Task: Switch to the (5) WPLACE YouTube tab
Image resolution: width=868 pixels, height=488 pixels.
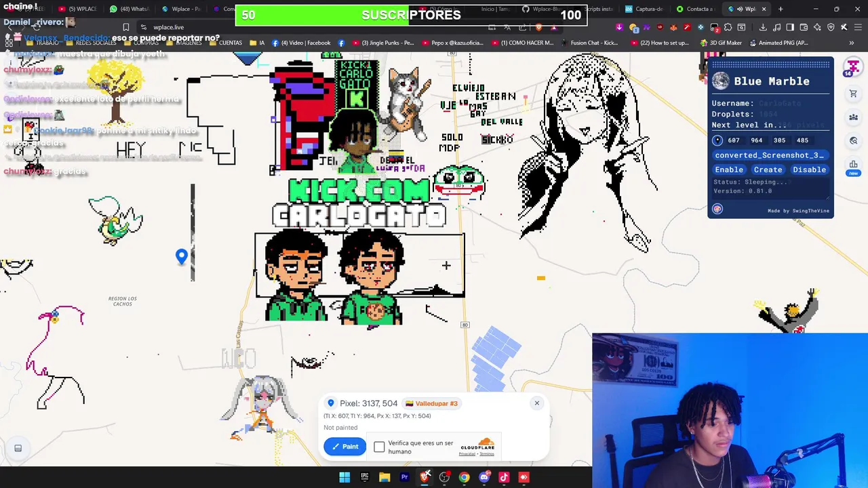Action: click(x=77, y=9)
